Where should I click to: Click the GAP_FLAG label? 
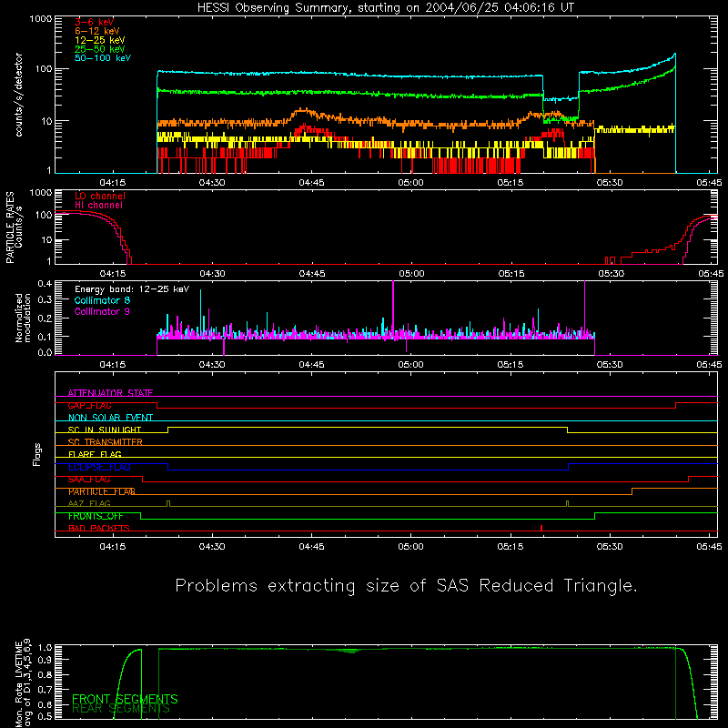(x=89, y=405)
